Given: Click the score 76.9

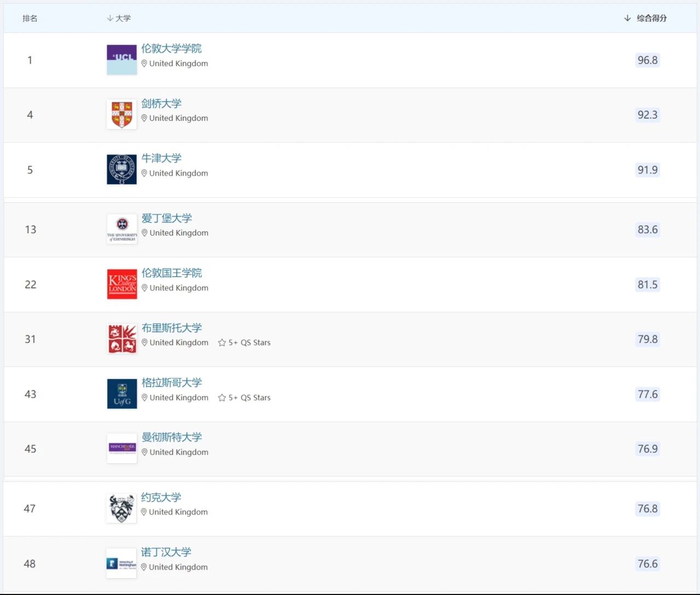Looking at the screenshot, I should [647, 449].
